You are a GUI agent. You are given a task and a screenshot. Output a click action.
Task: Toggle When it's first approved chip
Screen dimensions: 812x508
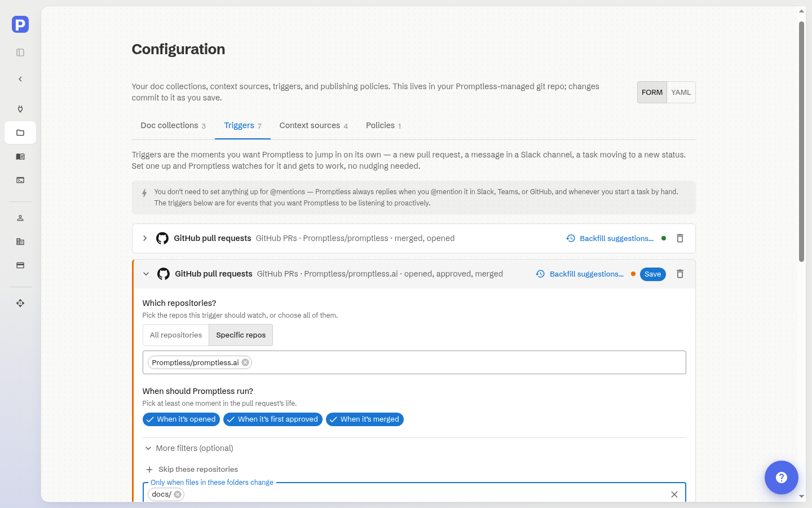[273, 419]
